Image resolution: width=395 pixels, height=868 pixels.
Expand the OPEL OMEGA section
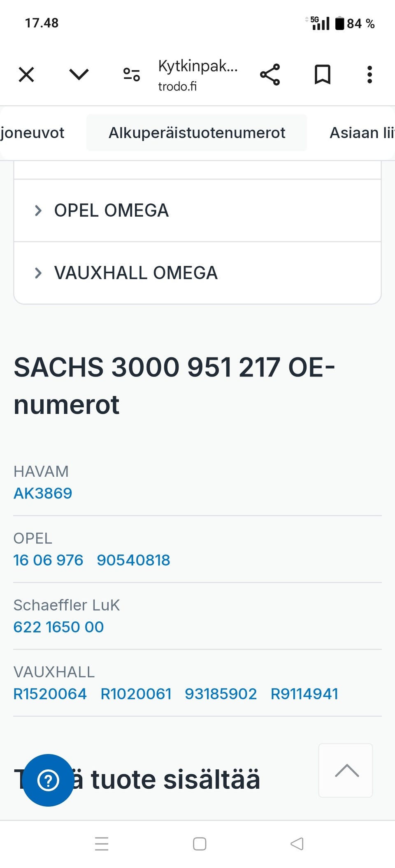click(x=111, y=210)
